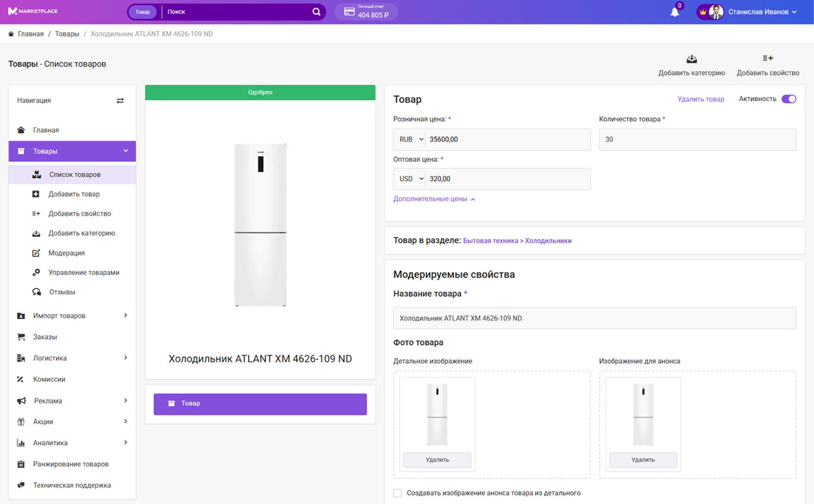Collapse Дополнительные цены section

(x=434, y=199)
